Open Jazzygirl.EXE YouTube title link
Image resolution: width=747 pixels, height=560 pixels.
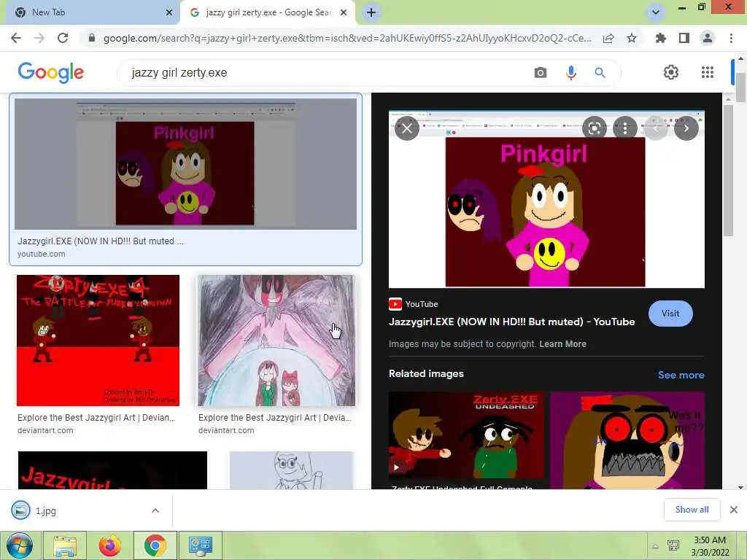point(511,322)
